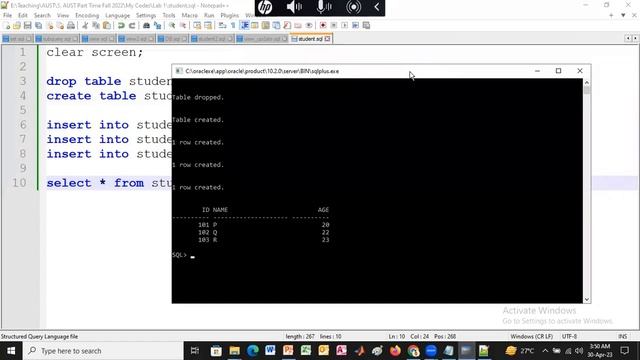640x360 pixels.
Task: Open Find with the binoculars icon
Action: tap(146, 25)
